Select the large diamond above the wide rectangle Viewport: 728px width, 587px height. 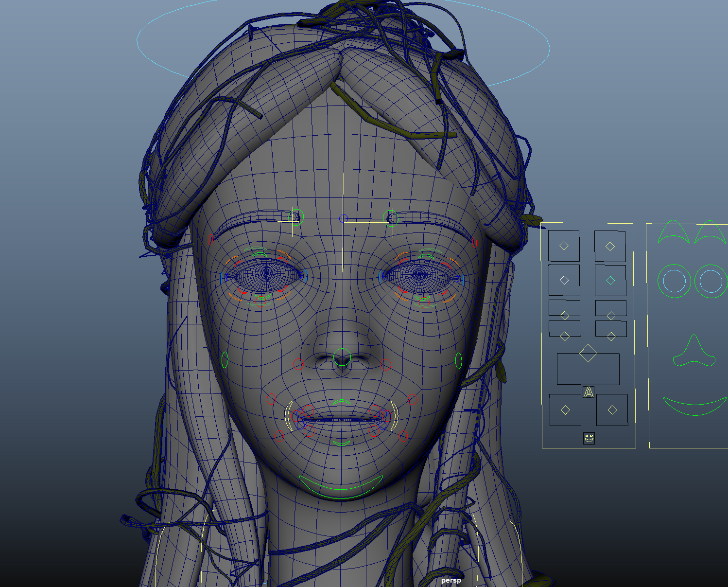pos(588,354)
